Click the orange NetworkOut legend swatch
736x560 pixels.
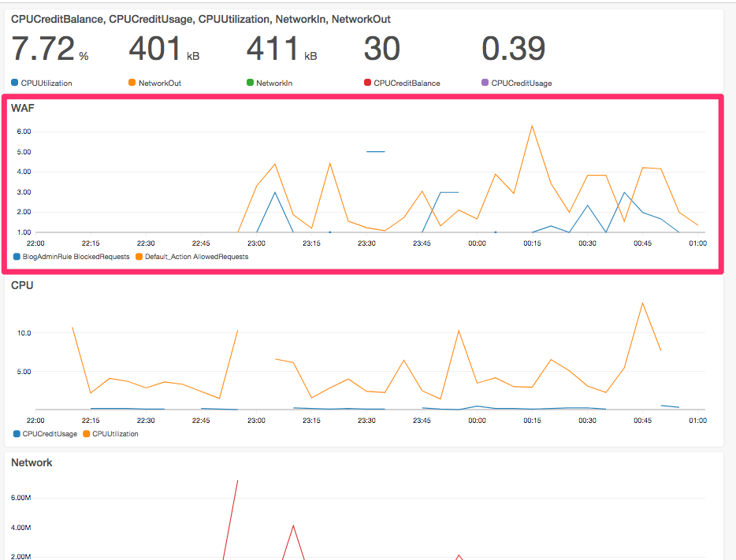point(132,83)
